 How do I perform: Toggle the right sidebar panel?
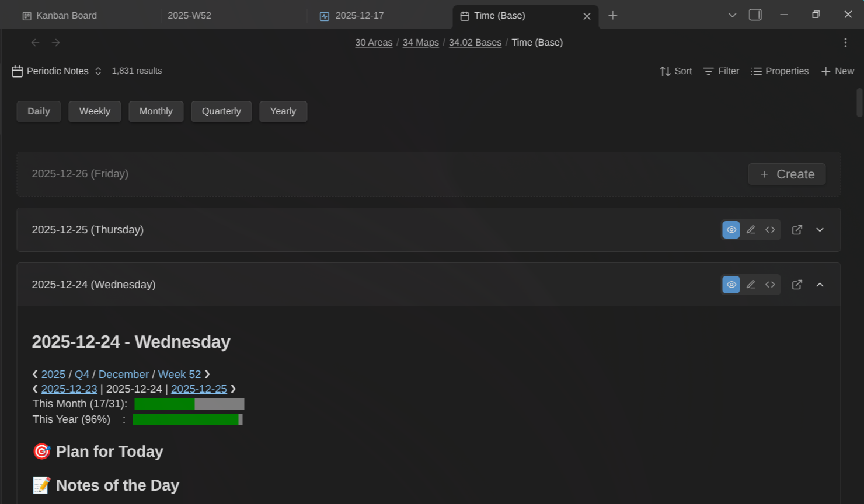coord(755,15)
